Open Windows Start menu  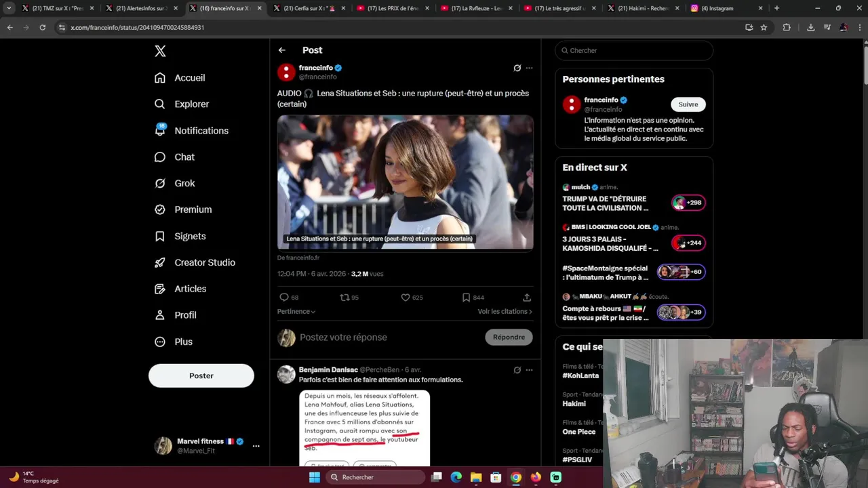pyautogui.click(x=314, y=477)
